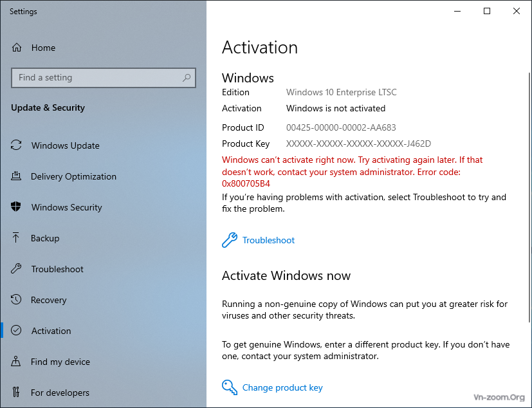532x408 pixels.
Task: Click the Settings window title text
Action: pos(23,12)
